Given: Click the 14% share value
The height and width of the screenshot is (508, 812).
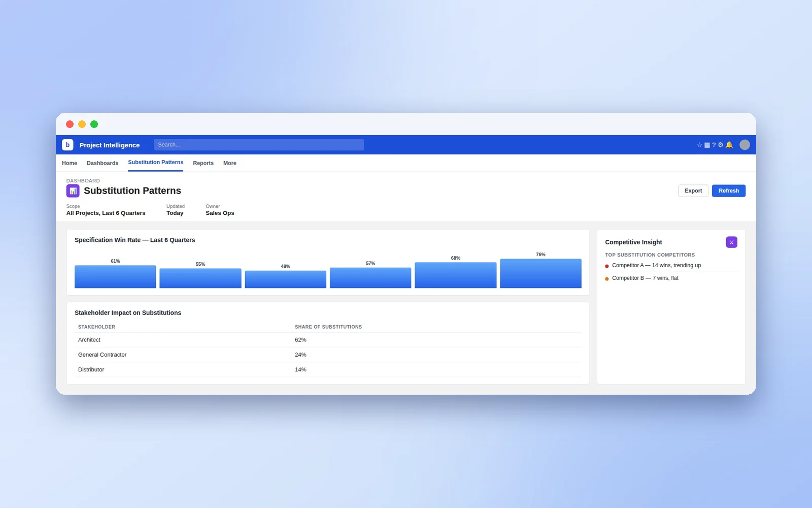Looking at the screenshot, I should tap(300, 370).
